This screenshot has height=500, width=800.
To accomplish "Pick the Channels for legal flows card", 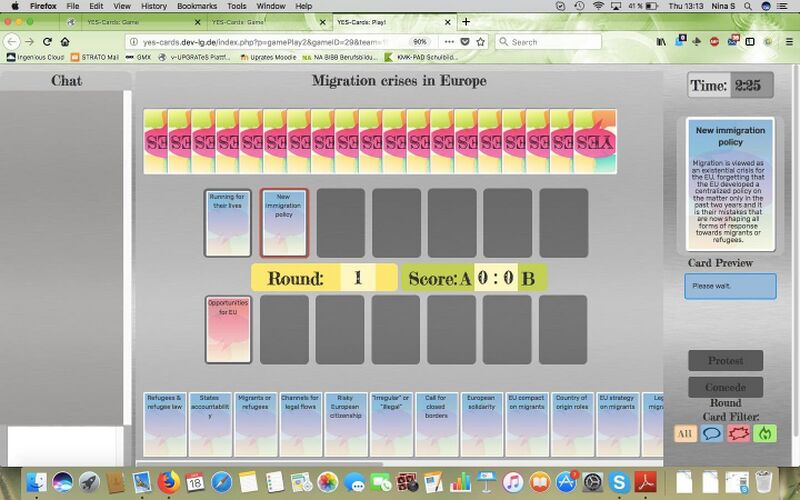I will coord(301,424).
